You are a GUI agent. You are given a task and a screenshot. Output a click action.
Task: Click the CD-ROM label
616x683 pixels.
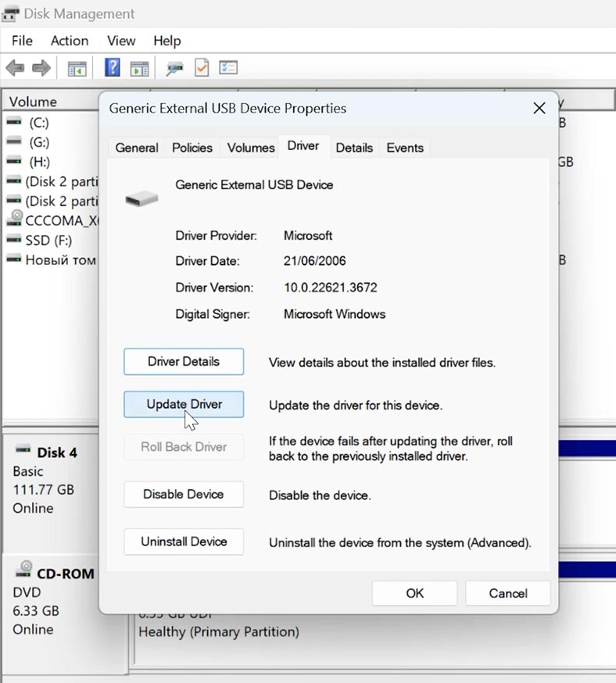click(x=66, y=574)
